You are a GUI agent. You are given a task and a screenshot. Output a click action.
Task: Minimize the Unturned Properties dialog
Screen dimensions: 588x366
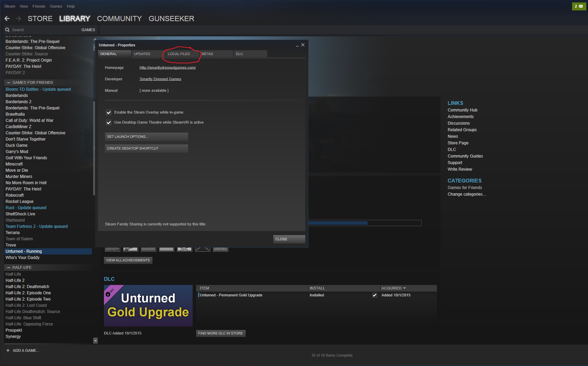tap(297, 45)
